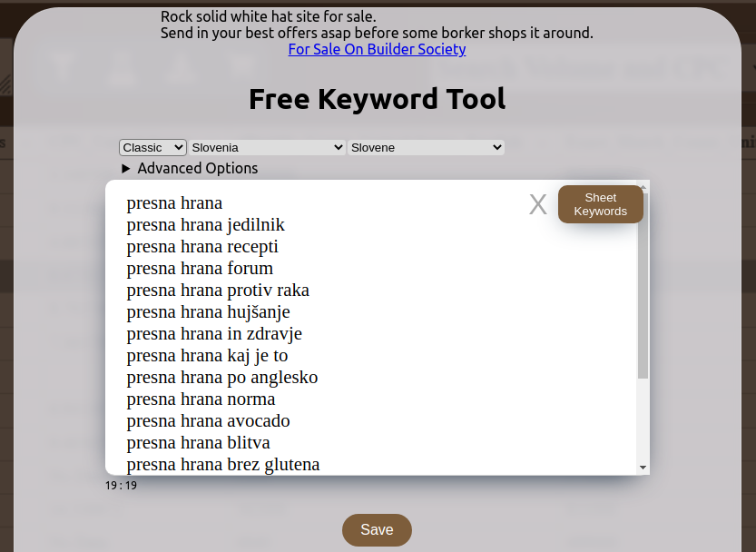Open the Slovenia country dropdown
The image size is (756, 552).
pos(267,147)
